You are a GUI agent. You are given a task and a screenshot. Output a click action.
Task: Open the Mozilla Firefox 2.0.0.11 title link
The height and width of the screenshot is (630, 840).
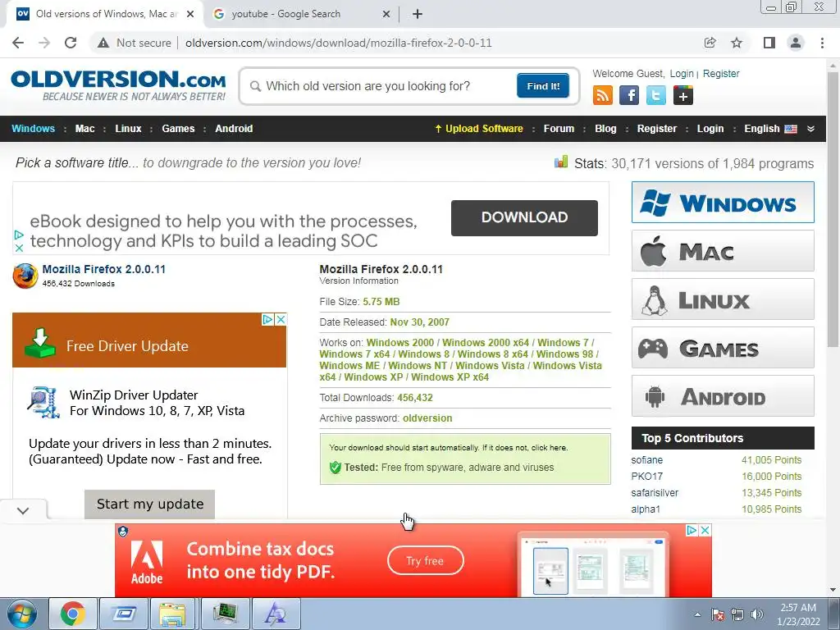[x=104, y=269]
